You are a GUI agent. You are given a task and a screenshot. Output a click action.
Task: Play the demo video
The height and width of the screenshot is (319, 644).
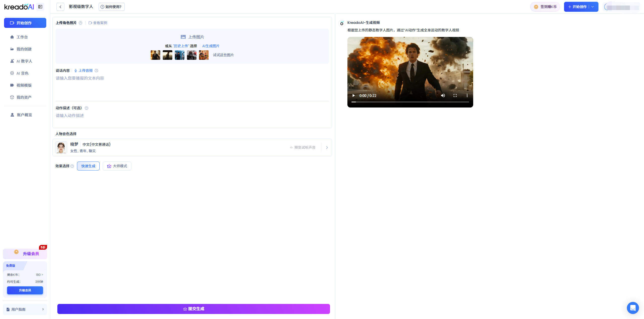tap(353, 95)
